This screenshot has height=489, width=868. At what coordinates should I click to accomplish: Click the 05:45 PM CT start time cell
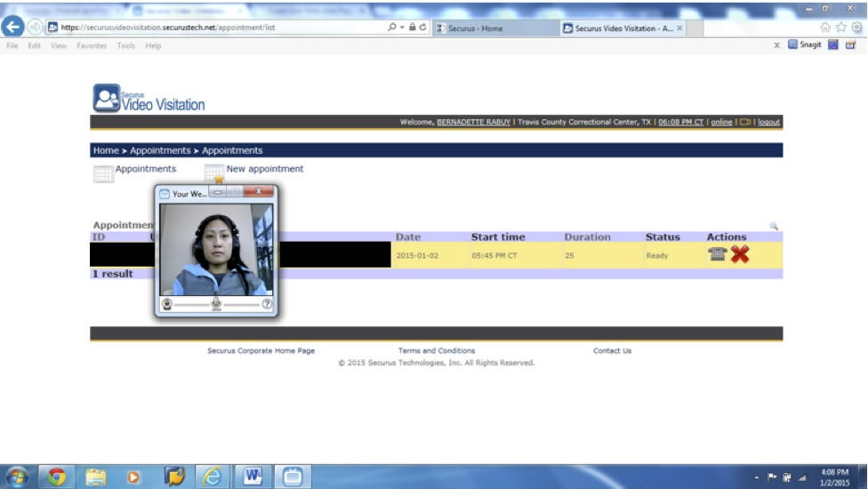[494, 255]
